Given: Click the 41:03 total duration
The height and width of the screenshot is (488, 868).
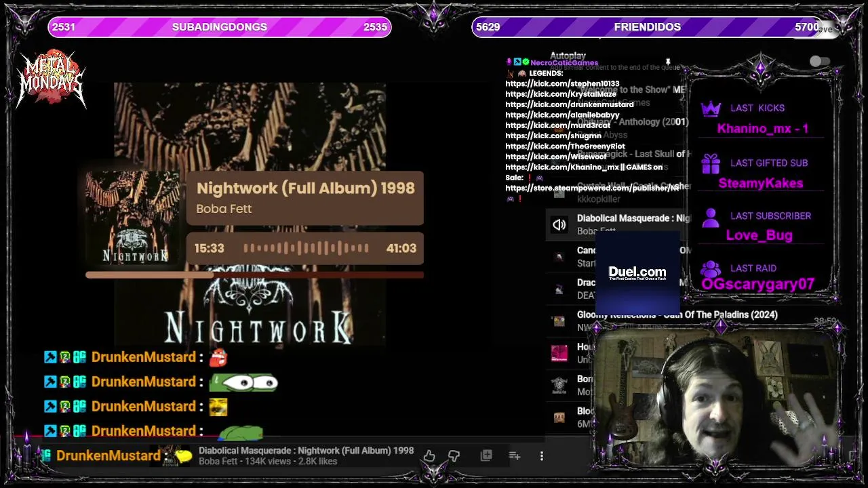Looking at the screenshot, I should 401,248.
